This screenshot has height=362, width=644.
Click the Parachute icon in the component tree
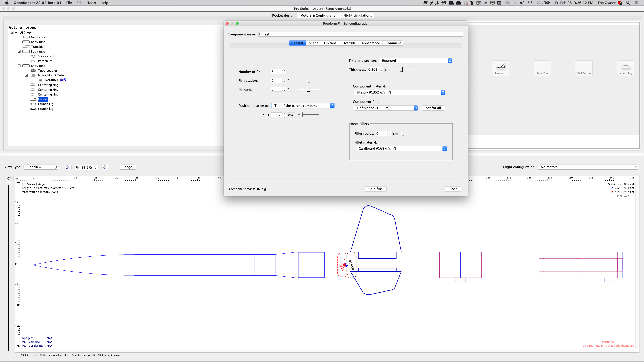pyautogui.click(x=33, y=61)
